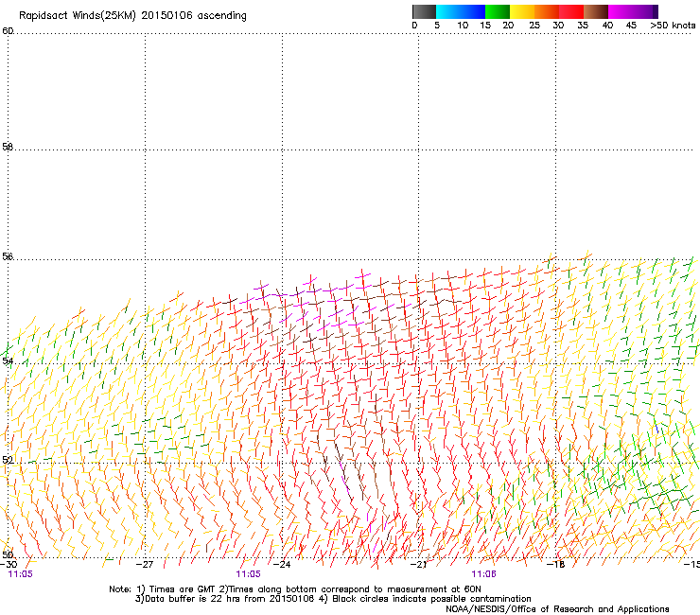The height and width of the screenshot is (615, 700).
Task: Click the 11:05 timestamp beside the -24 label
Action: click(x=248, y=574)
